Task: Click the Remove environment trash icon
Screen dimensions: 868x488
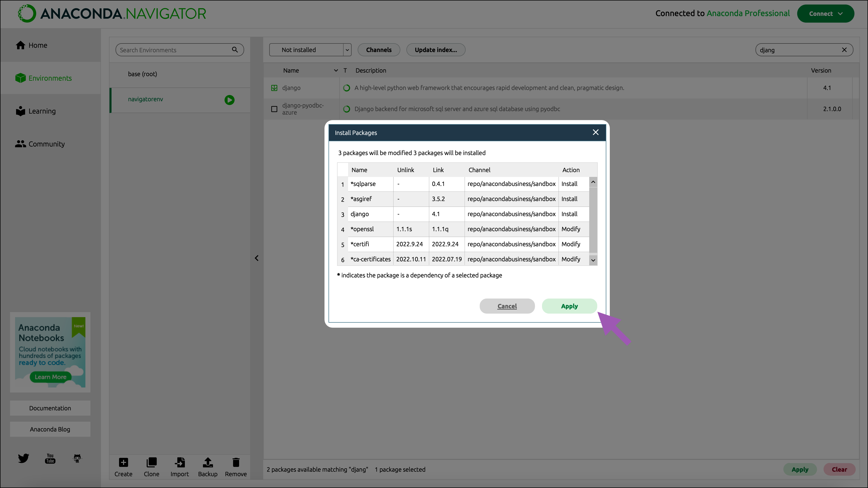Action: (236, 462)
